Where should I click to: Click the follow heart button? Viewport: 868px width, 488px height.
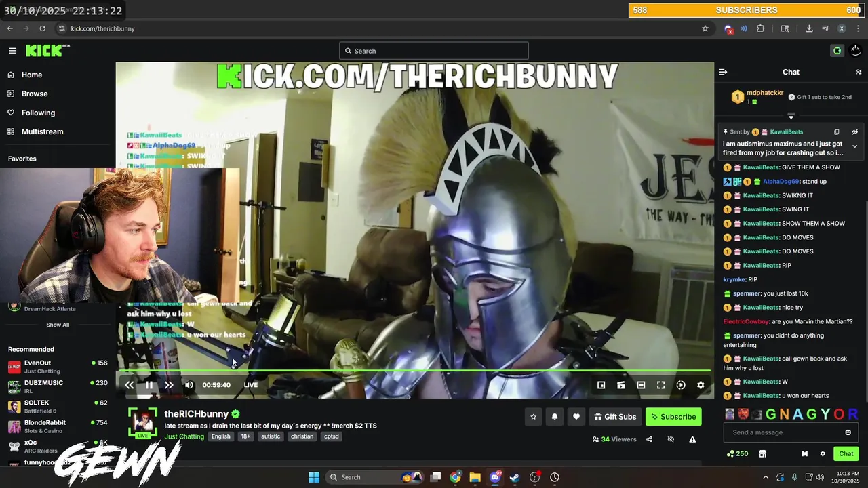pos(576,417)
